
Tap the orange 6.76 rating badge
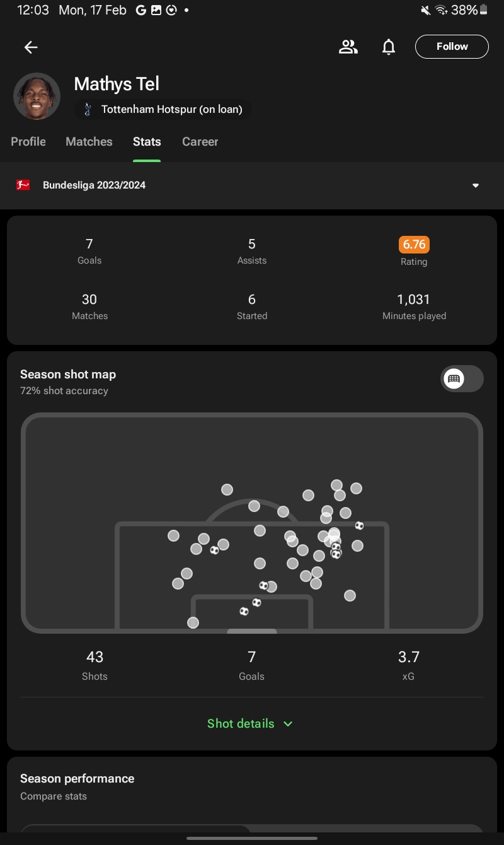(414, 244)
